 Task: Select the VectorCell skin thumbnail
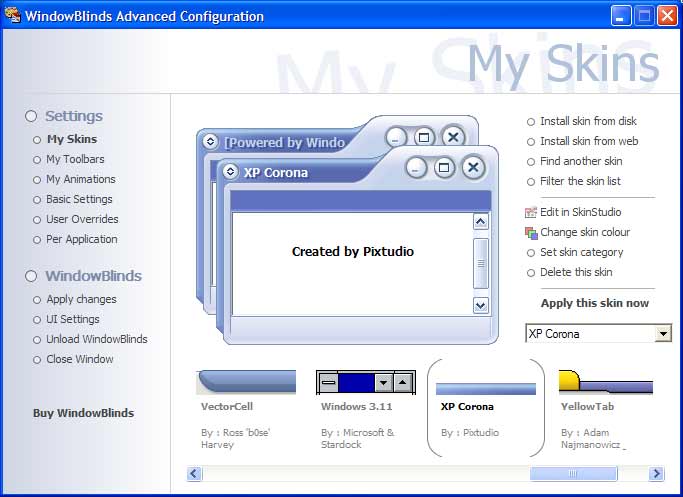(x=246, y=382)
